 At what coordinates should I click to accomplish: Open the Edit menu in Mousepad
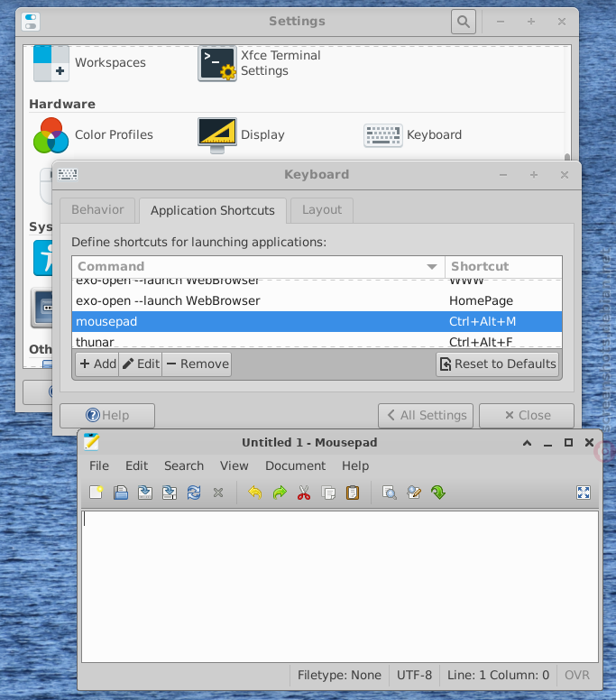pos(136,465)
